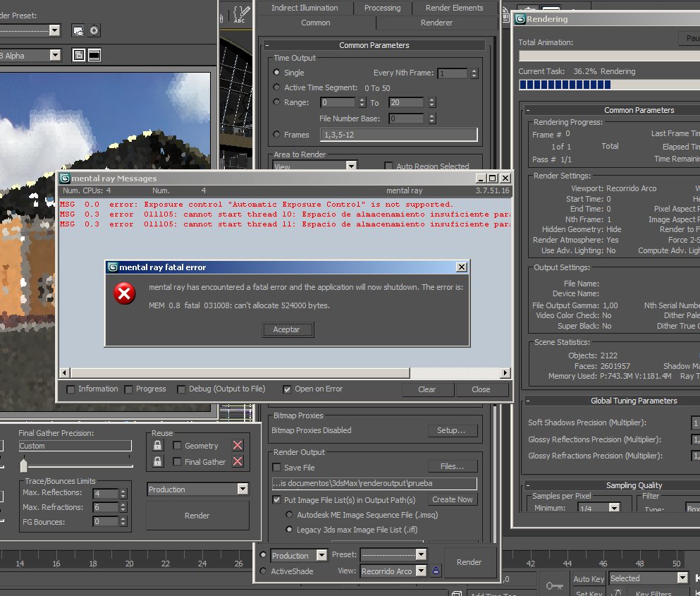Image resolution: width=700 pixels, height=596 pixels.
Task: Click the Create Now button
Action: tap(453, 499)
